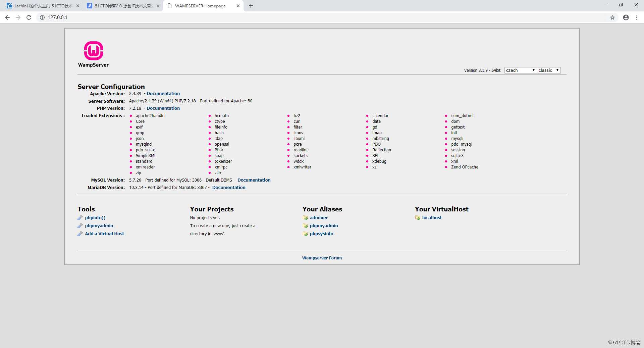644x348 pixels.
Task: Click the WampServer logo
Action: 93,54
